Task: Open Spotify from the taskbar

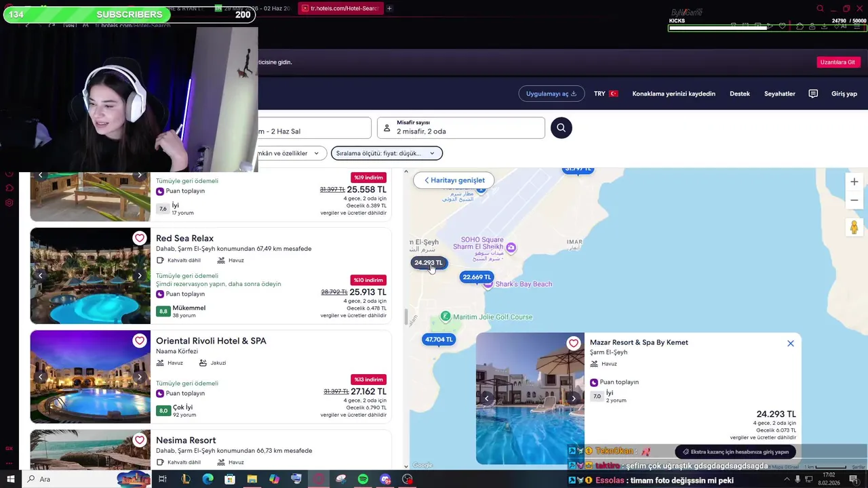Action: pos(363,479)
